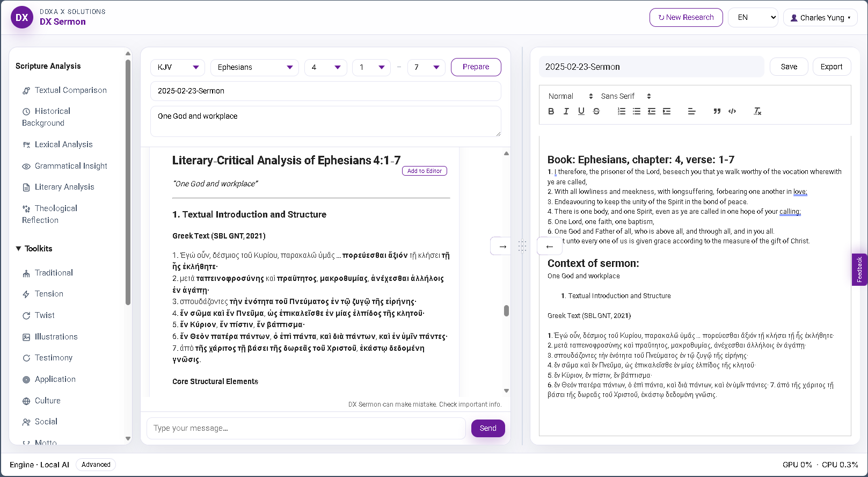Click the left arrow panel button
The height and width of the screenshot is (477, 868).
pos(550,246)
